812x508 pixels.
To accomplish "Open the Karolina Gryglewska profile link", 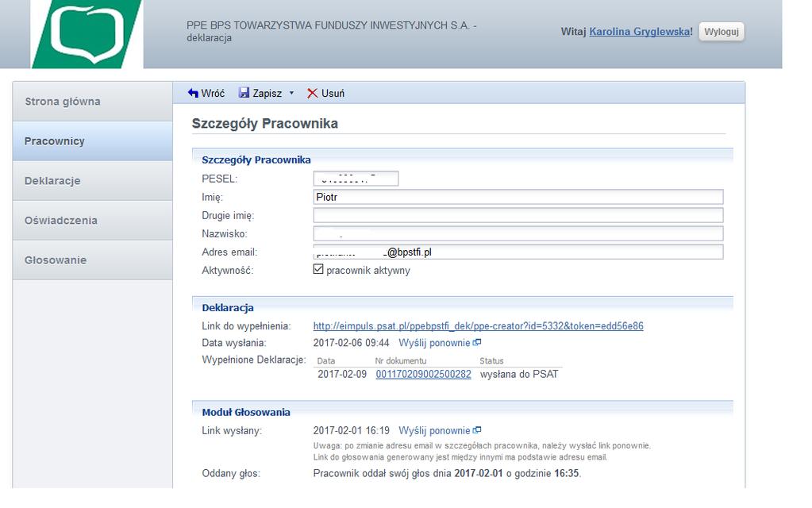I will (x=640, y=32).
